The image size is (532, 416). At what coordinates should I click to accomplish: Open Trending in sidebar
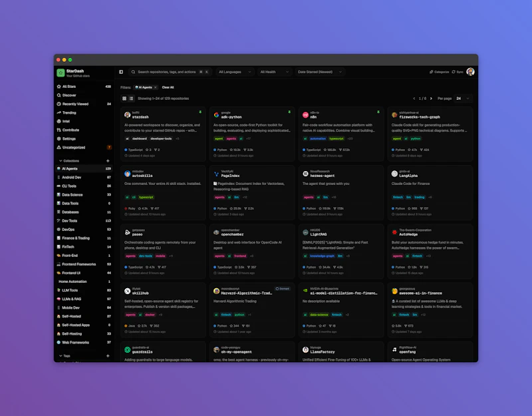(84, 112)
